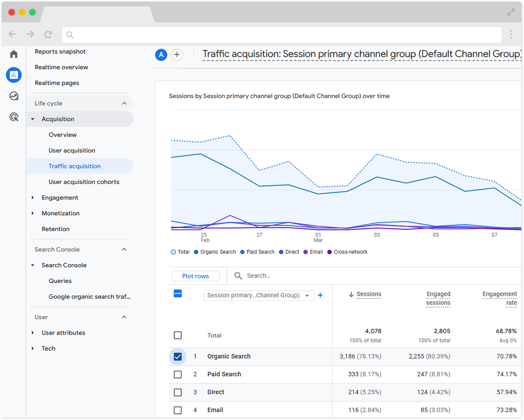Image resolution: width=524 pixels, height=420 pixels.
Task: Open browser three-dot menu
Action: tap(510, 34)
